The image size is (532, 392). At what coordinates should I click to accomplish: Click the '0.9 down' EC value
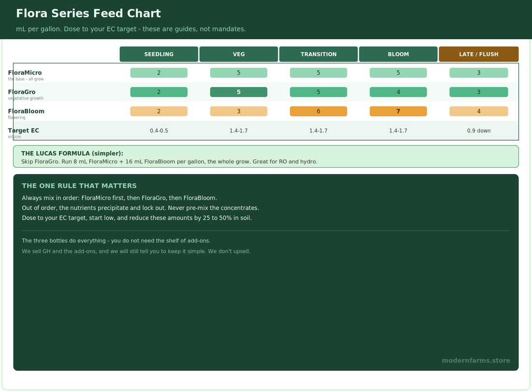[479, 131]
